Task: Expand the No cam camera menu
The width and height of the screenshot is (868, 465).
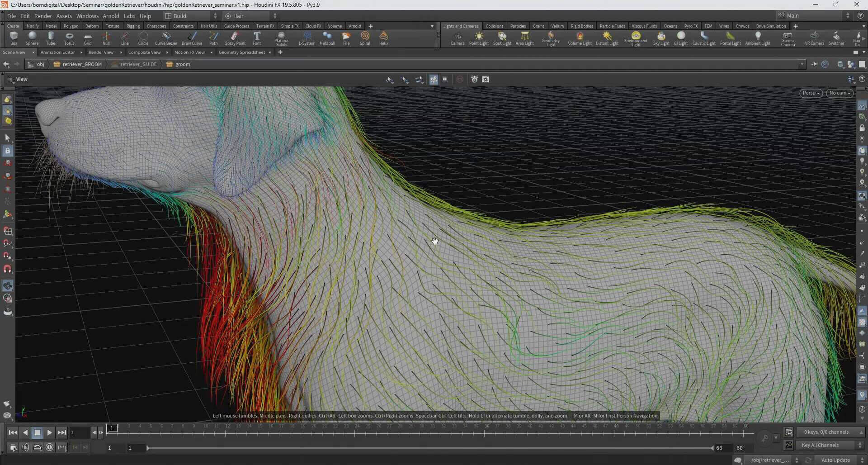Action: 840,93
